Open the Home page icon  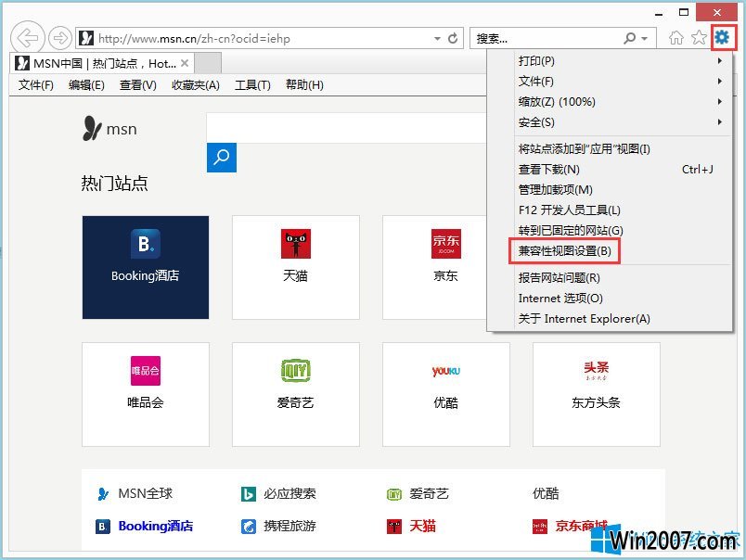point(675,38)
